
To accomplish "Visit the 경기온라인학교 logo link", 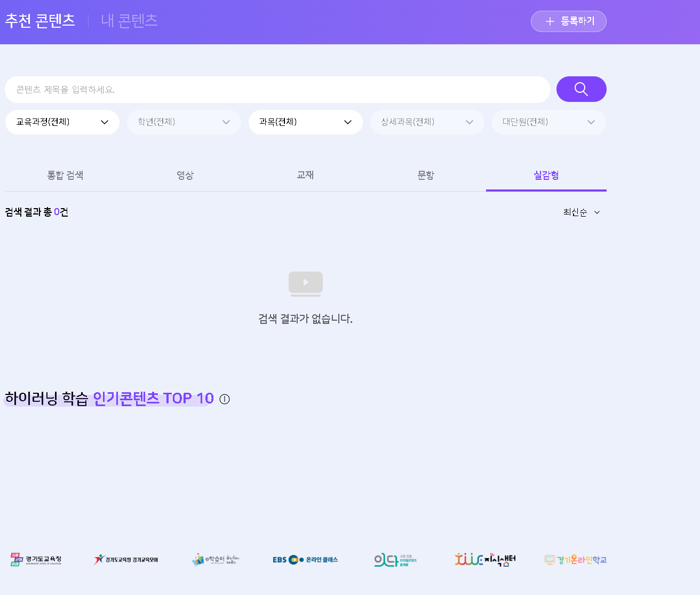I will click(x=576, y=560).
